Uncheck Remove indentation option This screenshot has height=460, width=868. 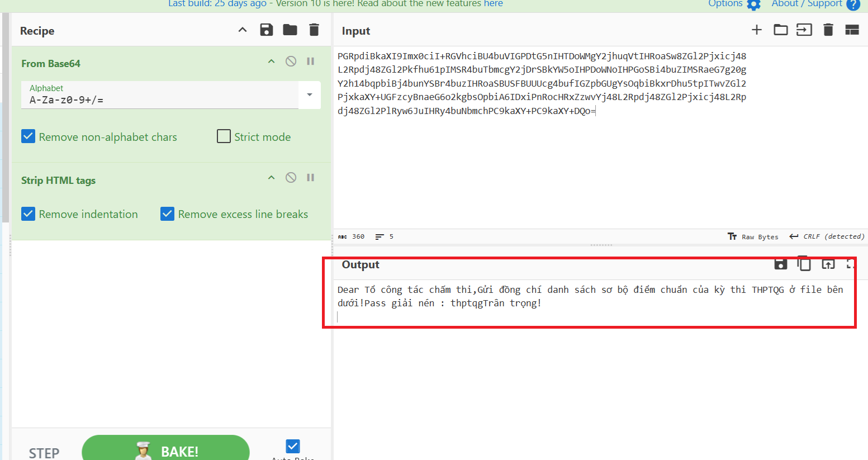[29, 214]
